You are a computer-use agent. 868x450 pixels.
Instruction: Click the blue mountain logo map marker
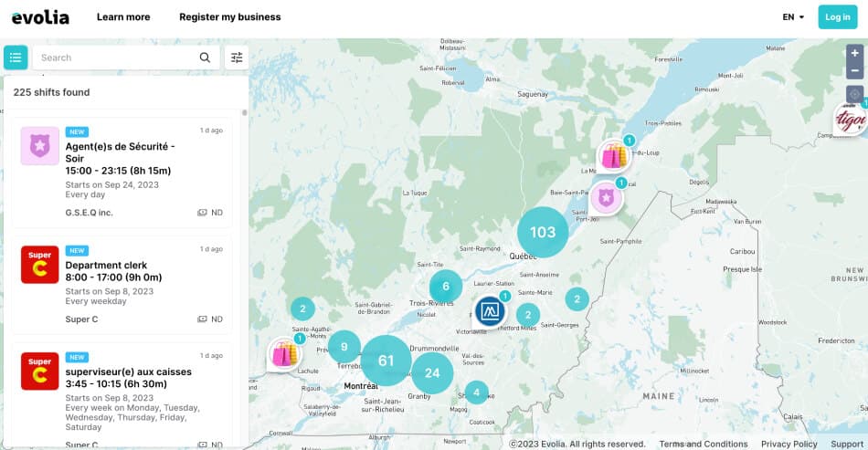(491, 311)
